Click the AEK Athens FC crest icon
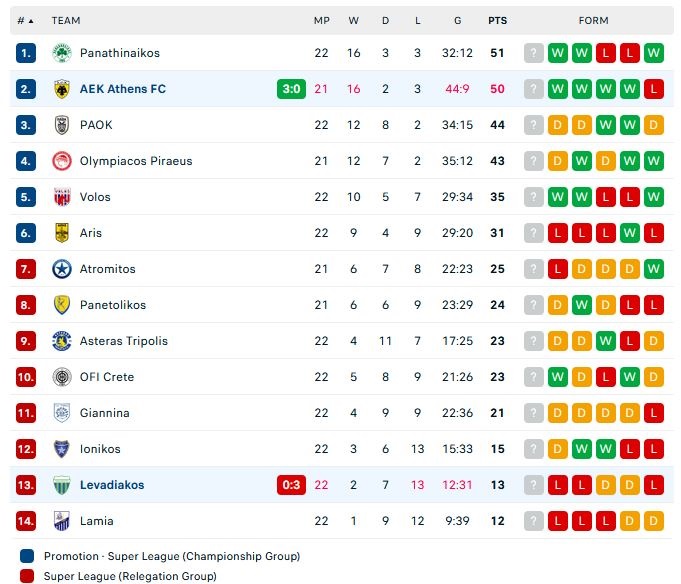The width and height of the screenshot is (681, 584). [62, 89]
